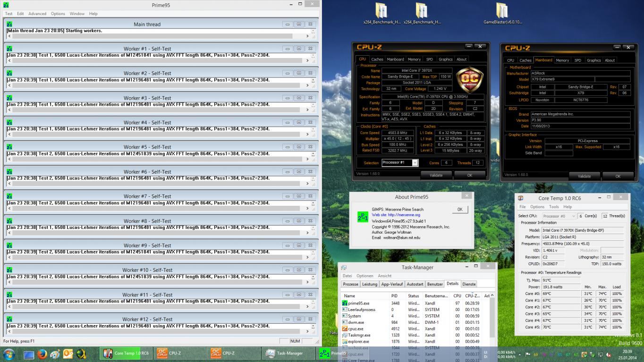This screenshot has height=362, width=644.
Task: Open Select CPU dropdown in Core Temp
Action: [x=559, y=216]
